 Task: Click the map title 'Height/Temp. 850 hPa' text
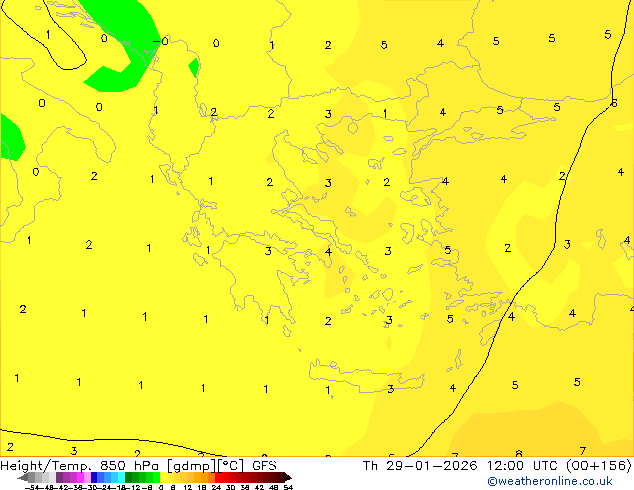point(80,466)
